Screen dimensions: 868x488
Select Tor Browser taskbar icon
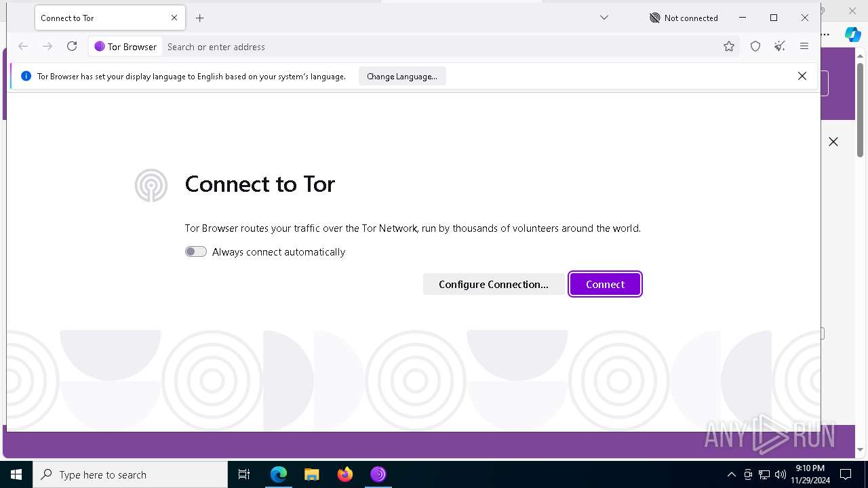(x=378, y=474)
